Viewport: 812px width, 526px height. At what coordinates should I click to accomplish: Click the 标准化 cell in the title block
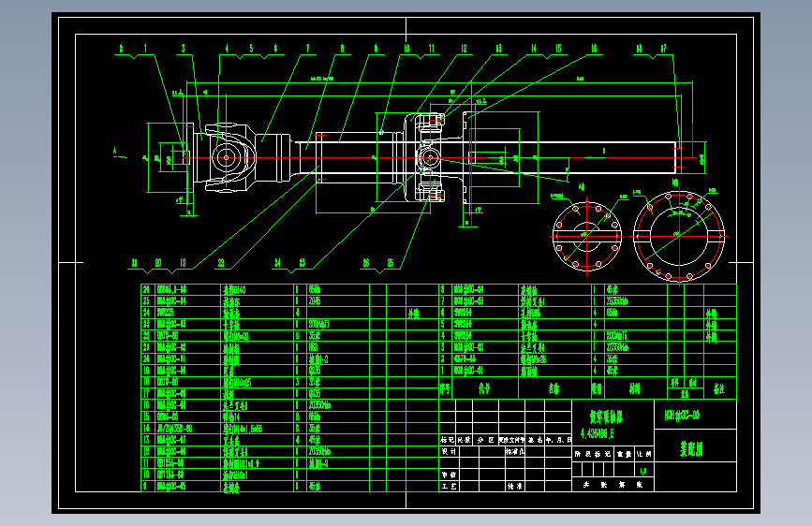click(515, 451)
